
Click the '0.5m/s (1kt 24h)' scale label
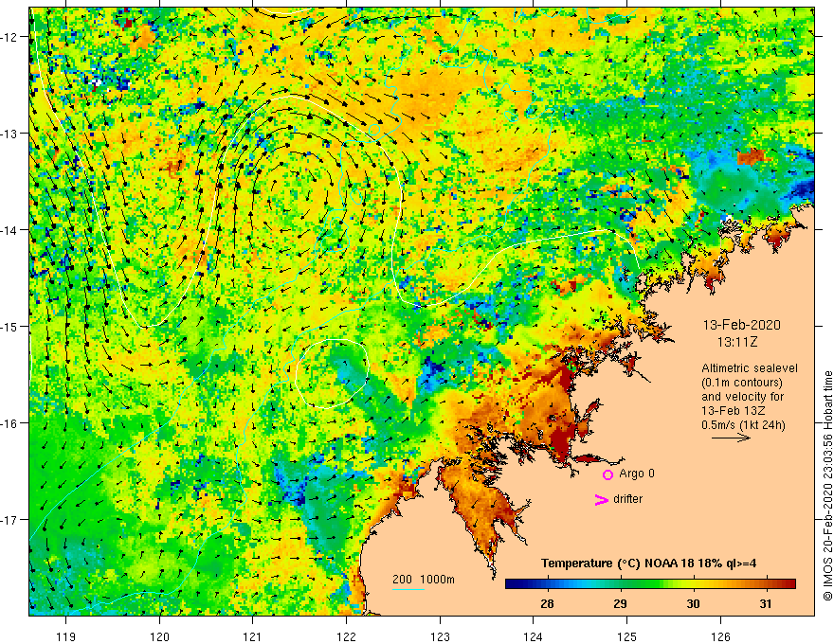pos(743,425)
